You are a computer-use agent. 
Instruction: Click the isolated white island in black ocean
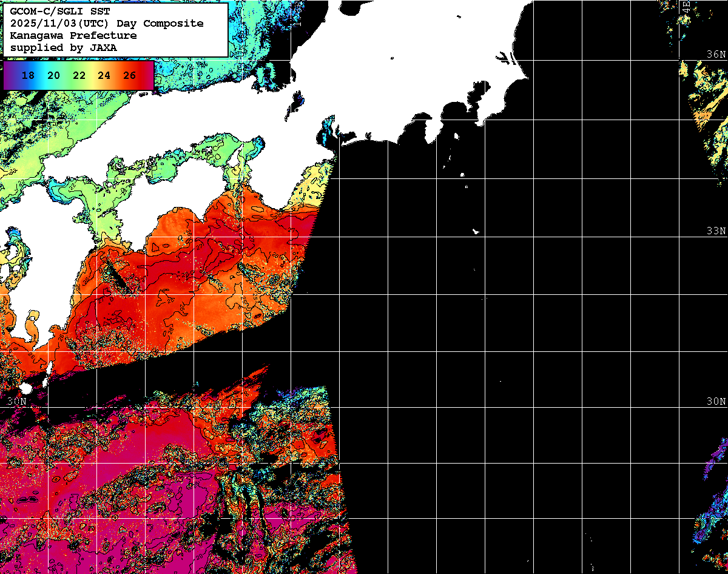[476, 231]
